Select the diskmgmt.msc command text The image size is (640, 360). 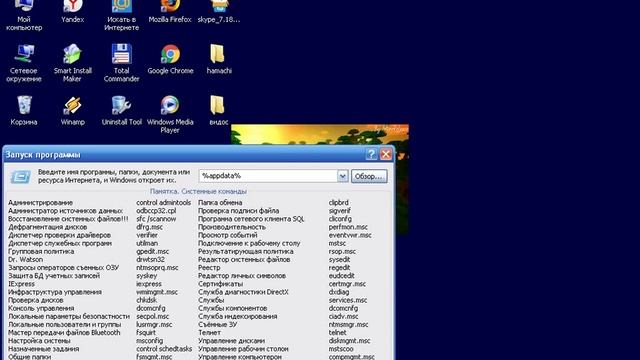click(349, 341)
